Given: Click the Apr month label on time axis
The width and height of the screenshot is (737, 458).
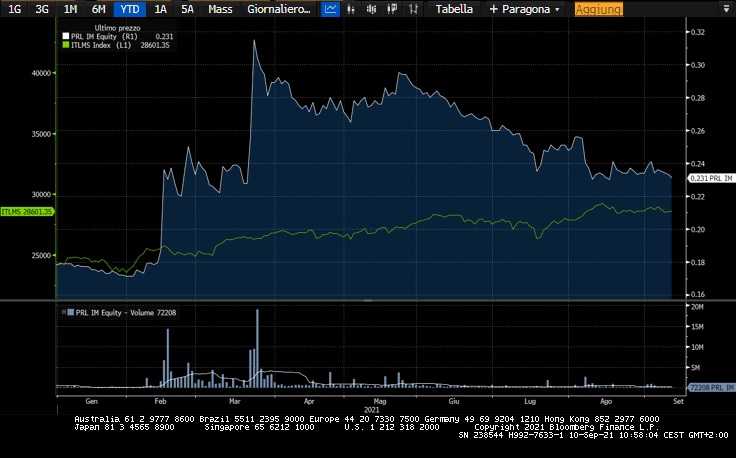Looking at the screenshot, I should pyautogui.click(x=309, y=401).
